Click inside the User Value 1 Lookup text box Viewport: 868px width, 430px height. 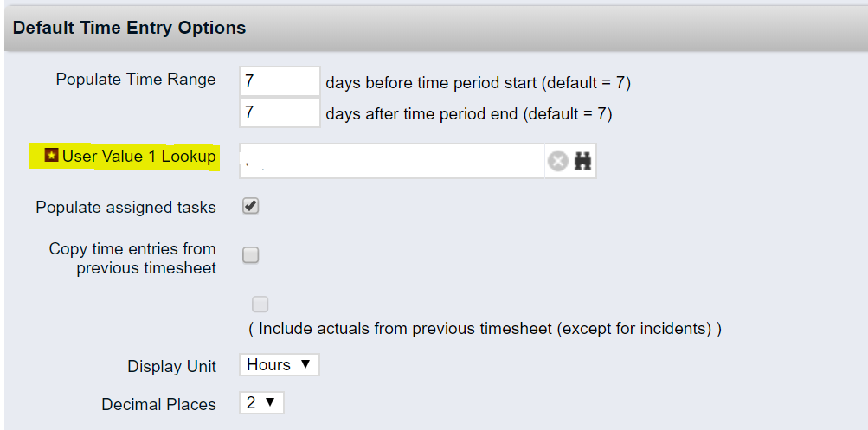391,161
